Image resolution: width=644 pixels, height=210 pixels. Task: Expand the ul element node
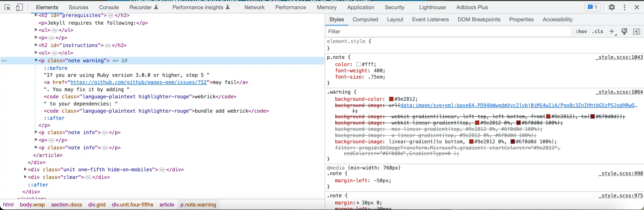(x=36, y=30)
